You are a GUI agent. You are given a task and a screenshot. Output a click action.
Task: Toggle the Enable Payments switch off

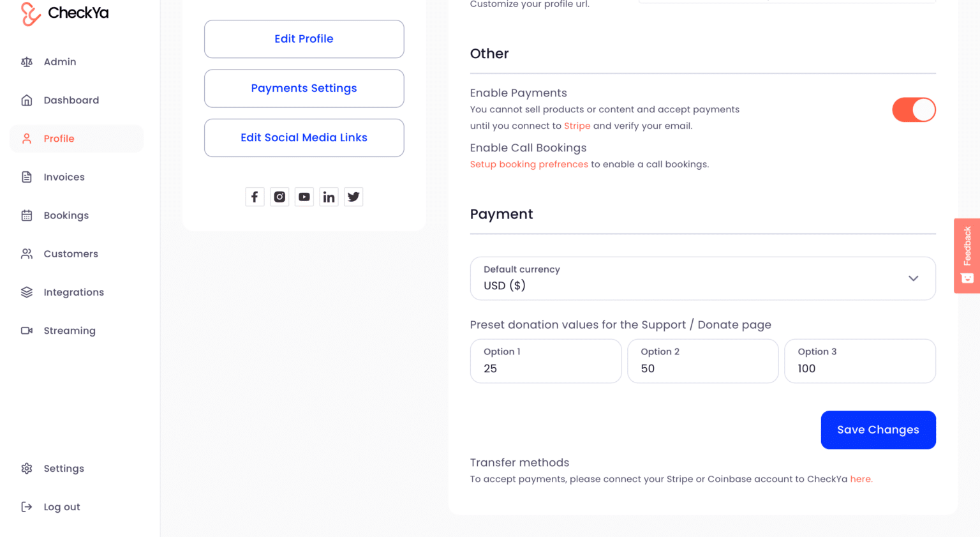[x=914, y=109]
